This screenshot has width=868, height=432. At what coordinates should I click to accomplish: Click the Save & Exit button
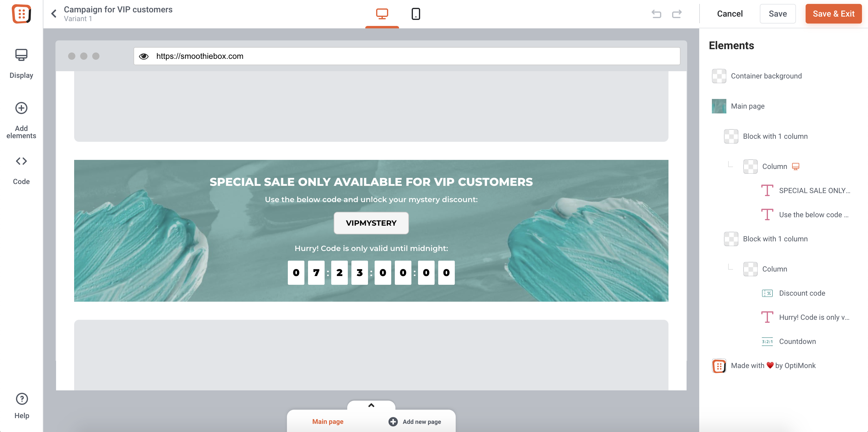833,14
